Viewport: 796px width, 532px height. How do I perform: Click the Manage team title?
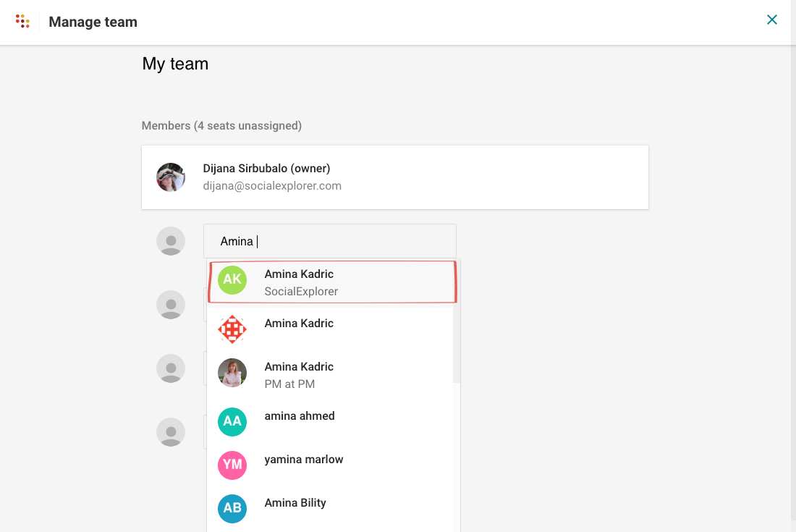tap(93, 22)
